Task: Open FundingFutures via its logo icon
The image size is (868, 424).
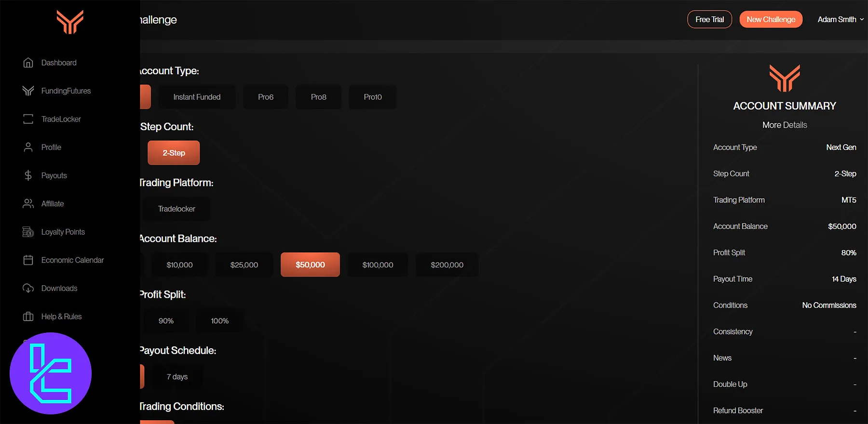Action: tap(28, 91)
